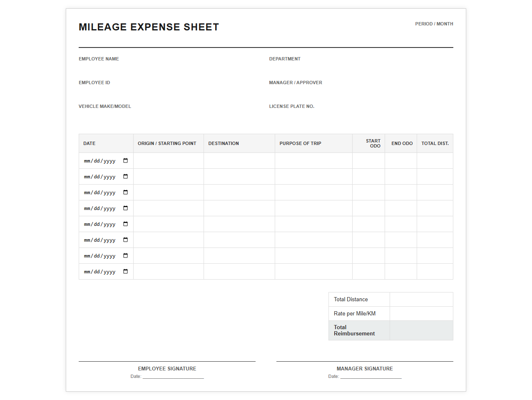Click first row Destination cell
The image size is (532, 400).
(x=239, y=161)
